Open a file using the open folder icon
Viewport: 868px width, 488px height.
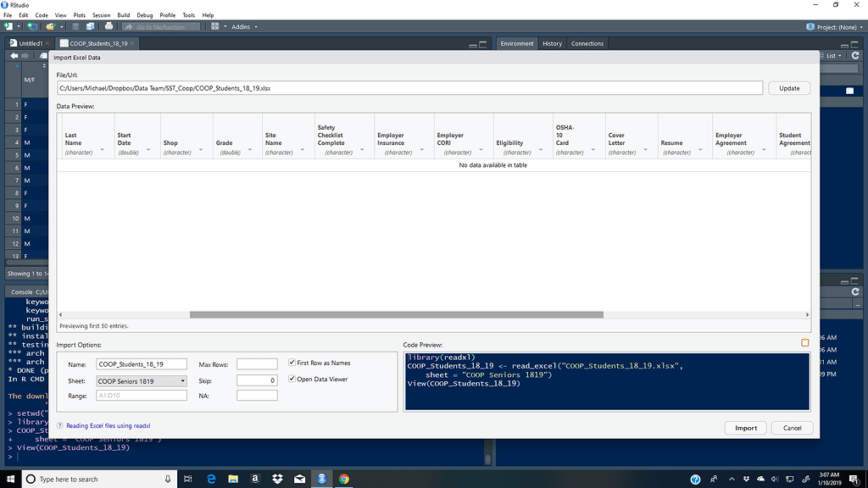tap(49, 25)
